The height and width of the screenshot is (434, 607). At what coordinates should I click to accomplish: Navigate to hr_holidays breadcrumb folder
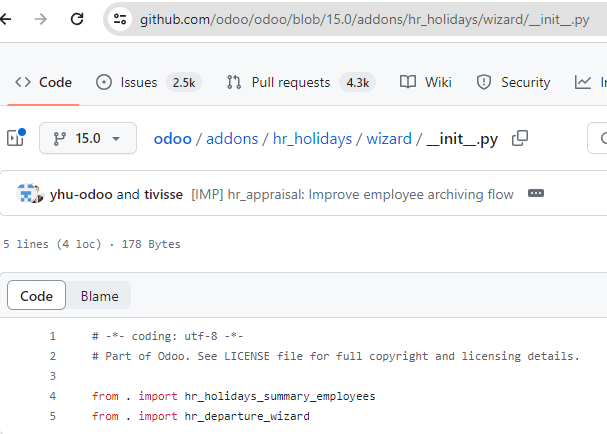tap(312, 139)
